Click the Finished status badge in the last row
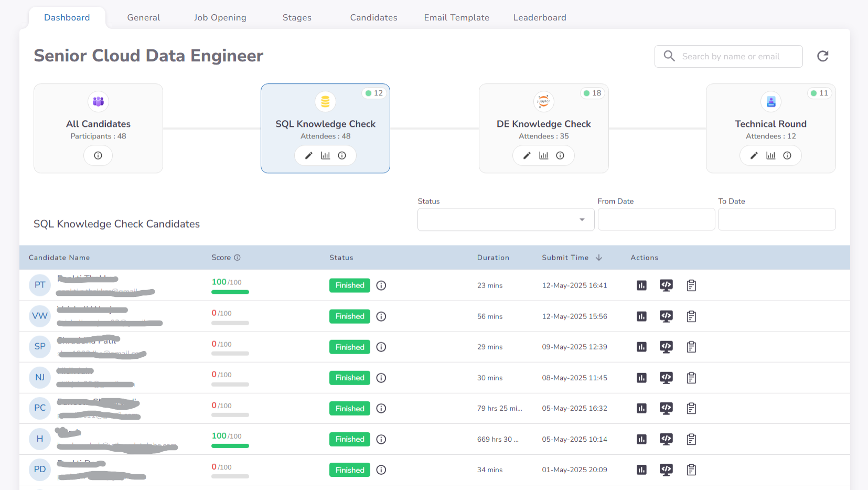Image resolution: width=868 pixels, height=490 pixels. point(349,470)
